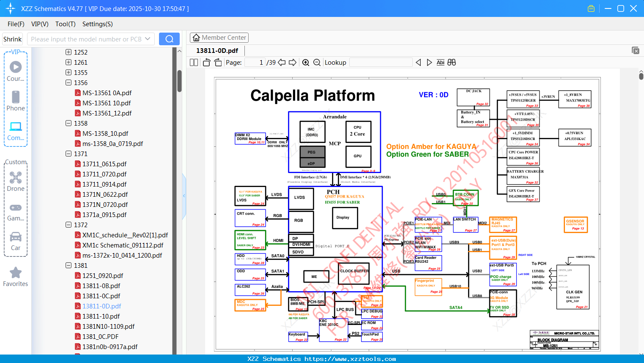Click the model number search input field
Image resolution: width=644 pixels, height=363 pixels.
tap(86, 39)
